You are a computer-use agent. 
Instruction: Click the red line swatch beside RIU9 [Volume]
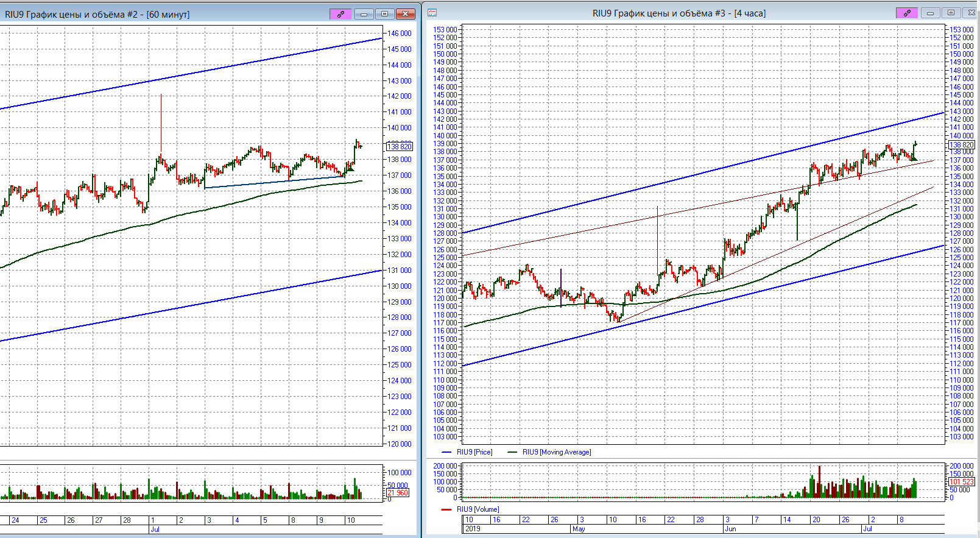[x=446, y=509]
